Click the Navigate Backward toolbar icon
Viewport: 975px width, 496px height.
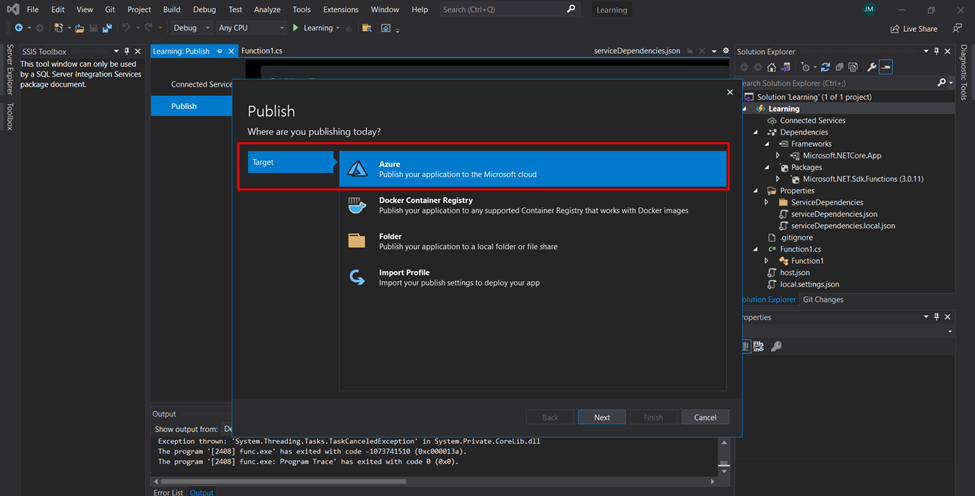(x=19, y=28)
